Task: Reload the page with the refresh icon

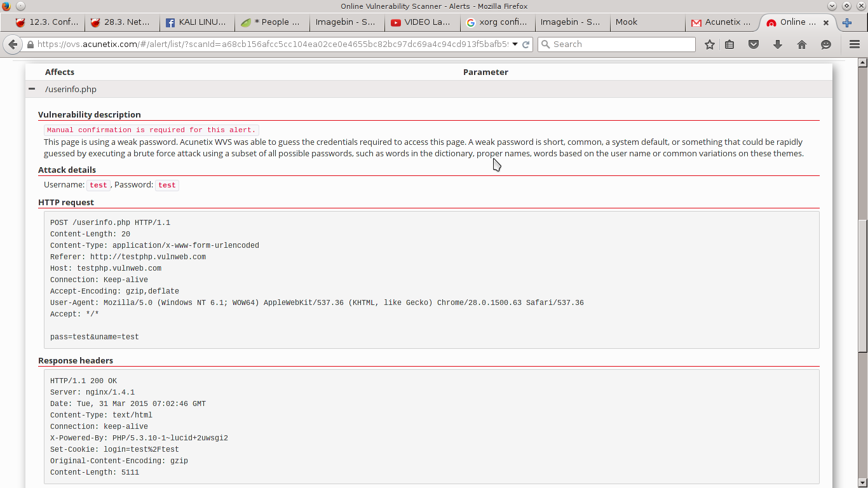Action: (x=526, y=44)
